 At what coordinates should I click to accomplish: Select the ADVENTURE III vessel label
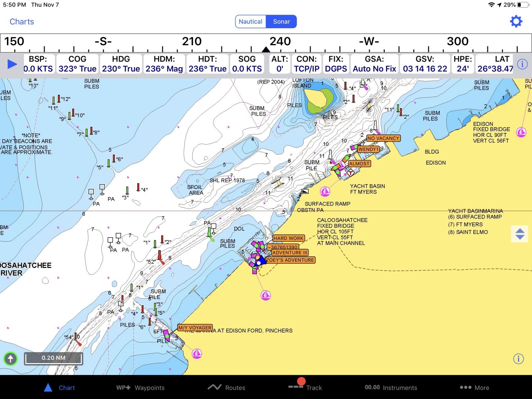click(290, 252)
